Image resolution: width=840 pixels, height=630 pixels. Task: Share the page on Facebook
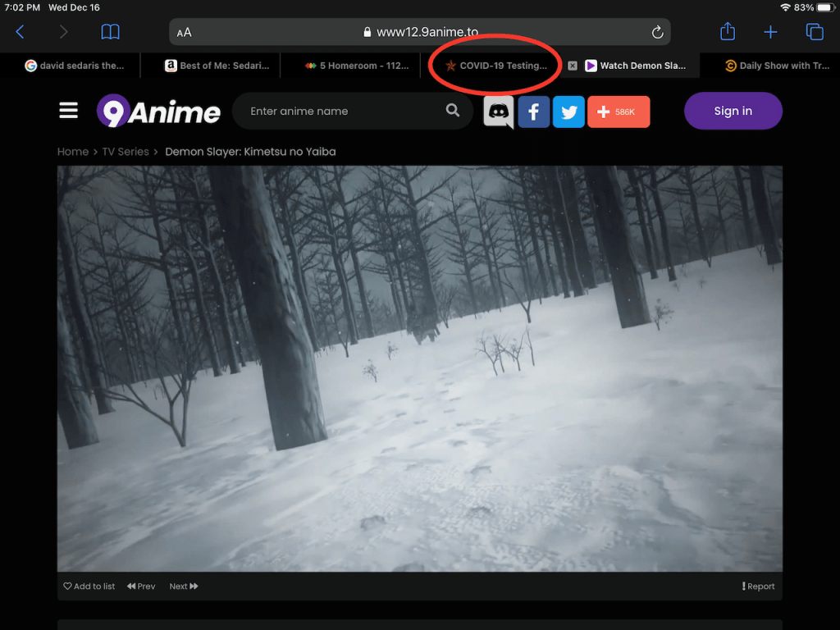[533, 112]
